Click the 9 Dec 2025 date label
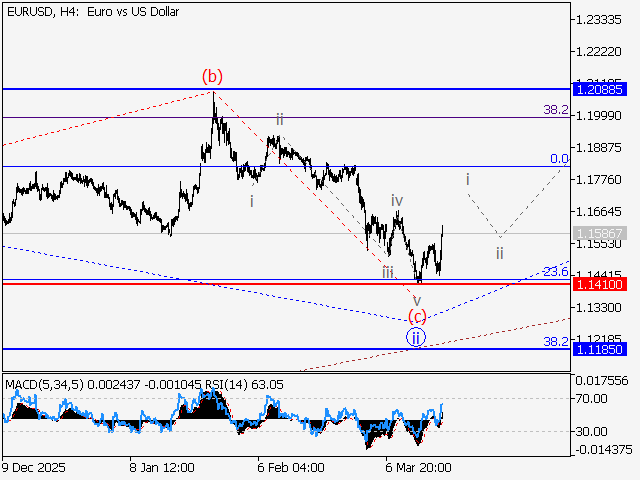This screenshot has width=640, height=480. pyautogui.click(x=35, y=467)
